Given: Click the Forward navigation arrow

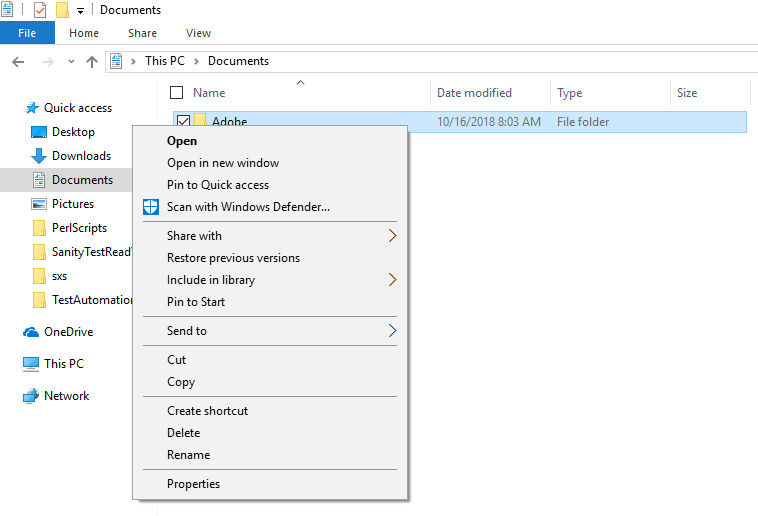Looking at the screenshot, I should point(47,61).
